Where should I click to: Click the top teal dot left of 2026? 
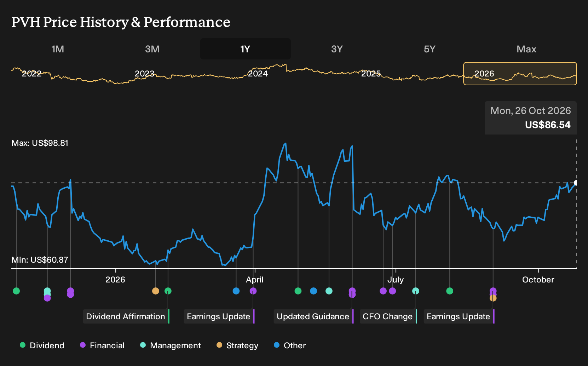click(47, 291)
